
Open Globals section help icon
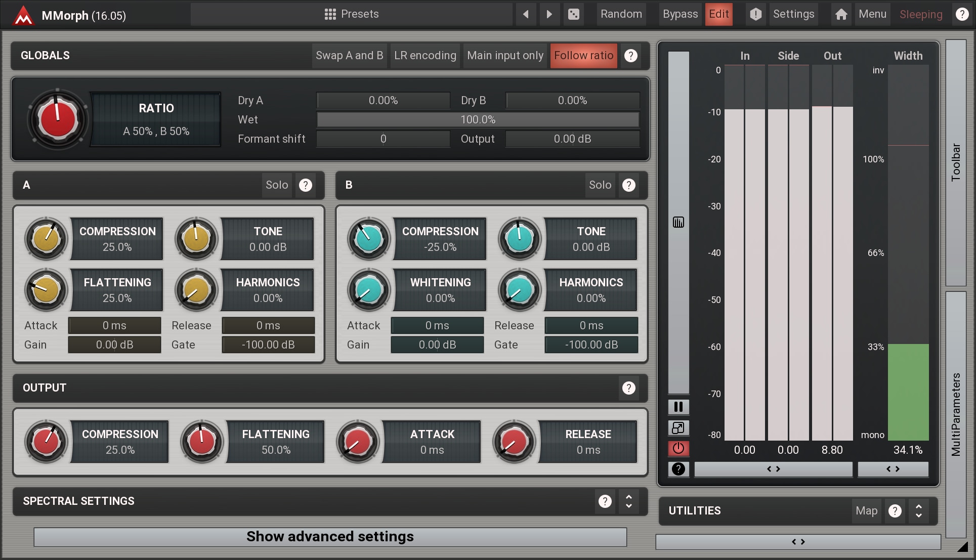pos(630,56)
